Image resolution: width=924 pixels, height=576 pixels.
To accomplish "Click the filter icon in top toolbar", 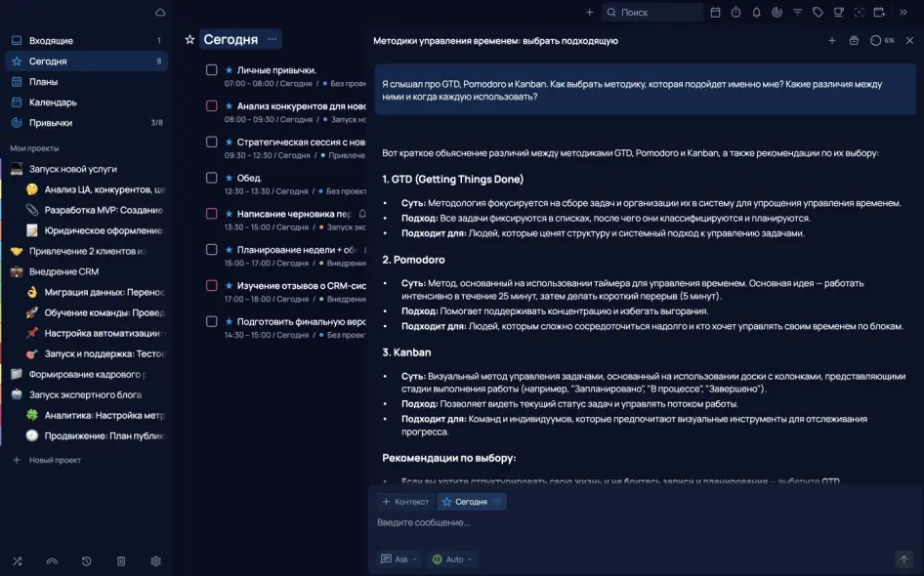I will 797,13.
